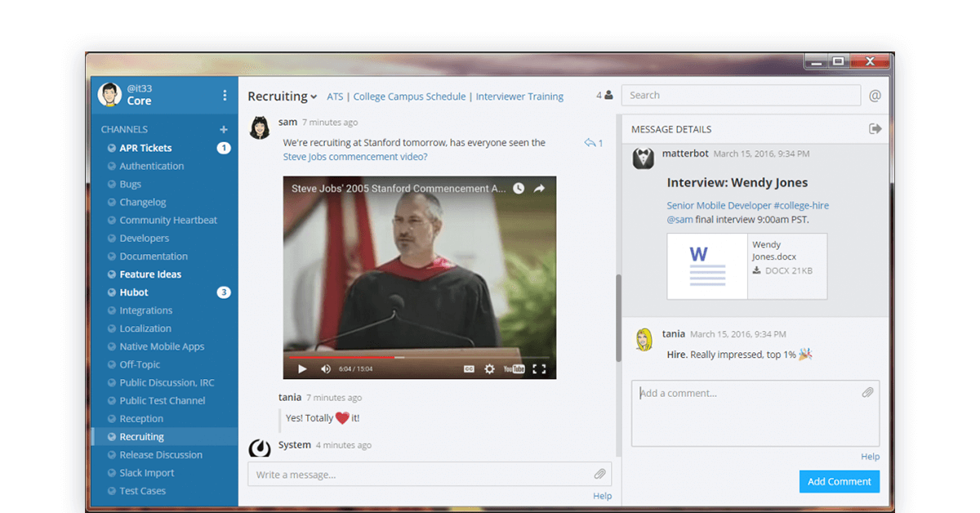Open the Reception channel
Screen dimensions: 980x513
141,418
